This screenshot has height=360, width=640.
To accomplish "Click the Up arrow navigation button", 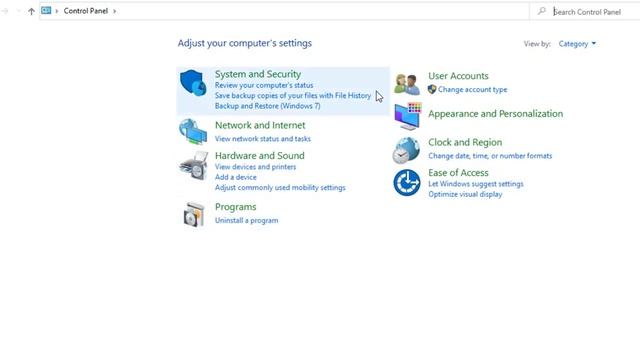I will coord(31,11).
